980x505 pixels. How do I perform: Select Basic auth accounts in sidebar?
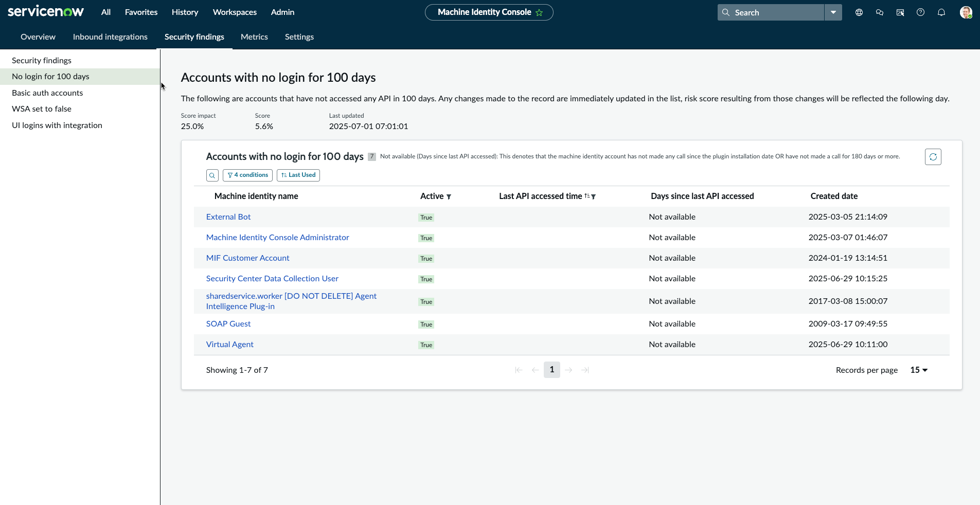pos(80,93)
